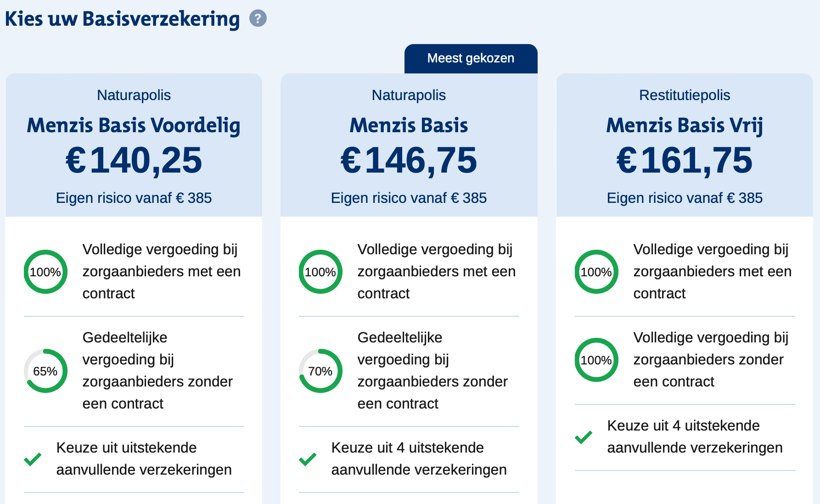Click 100% non-contract circle in Basis Vrij

[596, 360]
